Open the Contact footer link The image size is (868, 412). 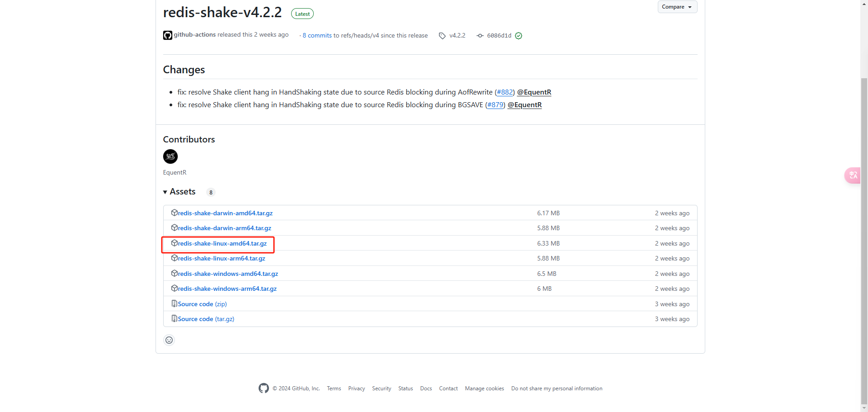pos(448,388)
